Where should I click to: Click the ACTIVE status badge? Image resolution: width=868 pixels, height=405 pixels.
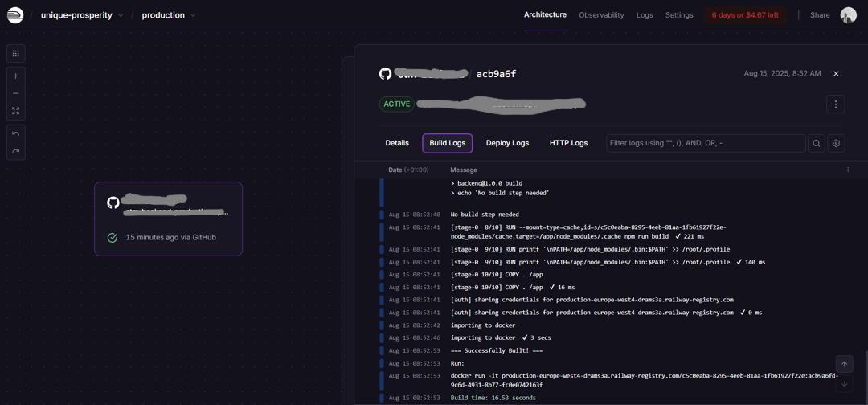[397, 104]
